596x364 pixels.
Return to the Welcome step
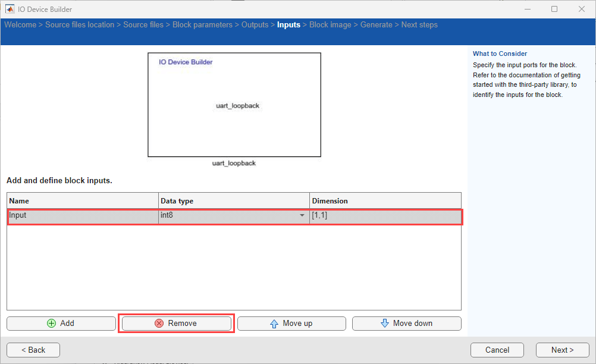coord(21,25)
